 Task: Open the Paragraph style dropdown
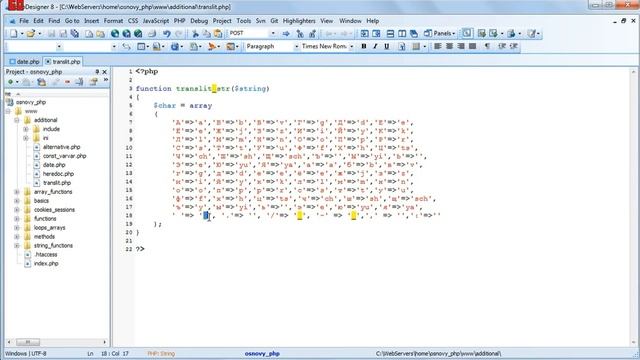[296, 47]
